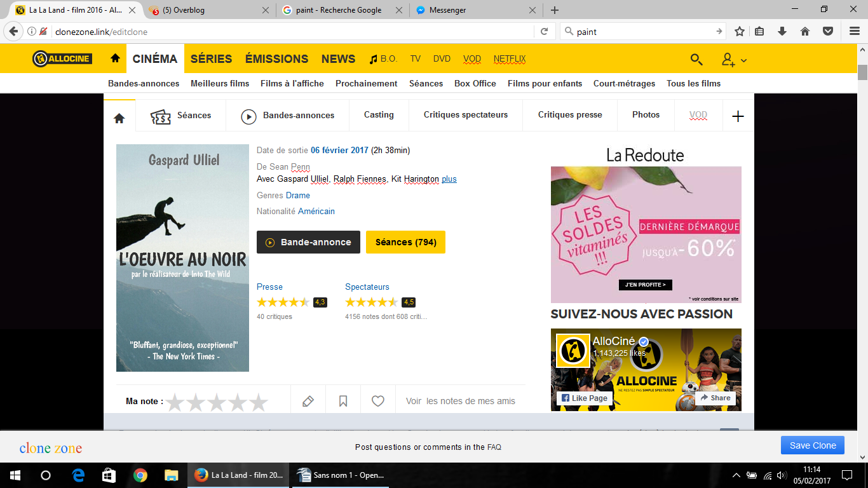Click the NETFLIX header link
Screen dimensions: 868x488
click(x=510, y=58)
